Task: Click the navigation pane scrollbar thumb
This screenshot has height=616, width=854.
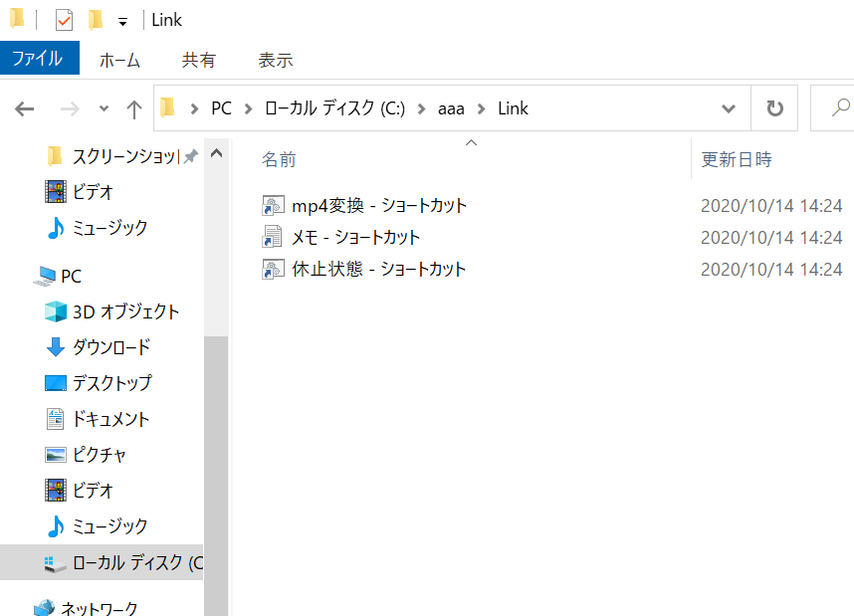Action: tap(216, 476)
